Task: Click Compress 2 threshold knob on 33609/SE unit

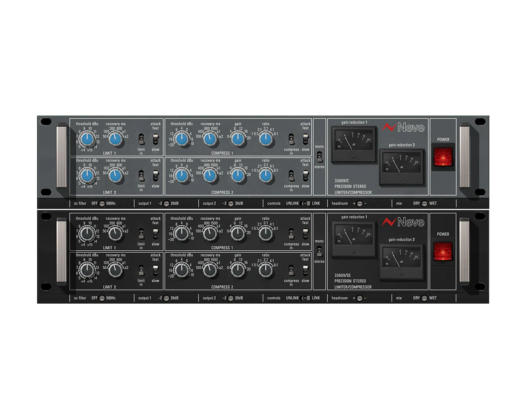Action: click(x=182, y=270)
